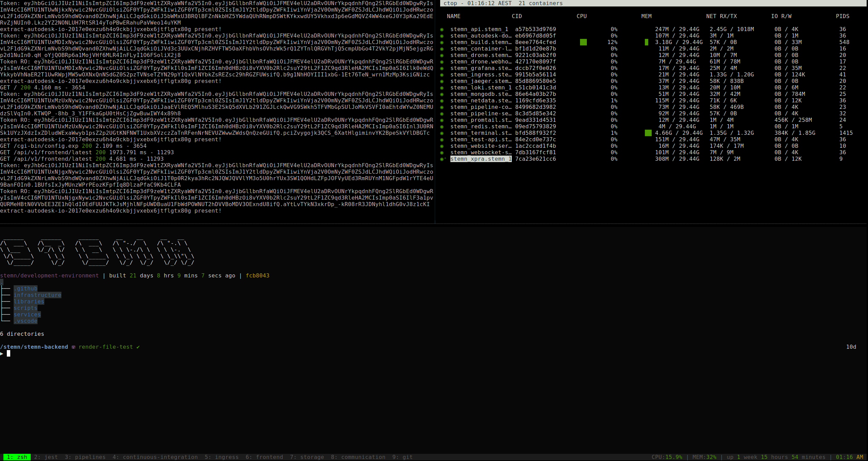Viewport: 868px width, 461px height.
Task: Click the status dot for stemn_terminal container
Action: [x=442, y=133]
